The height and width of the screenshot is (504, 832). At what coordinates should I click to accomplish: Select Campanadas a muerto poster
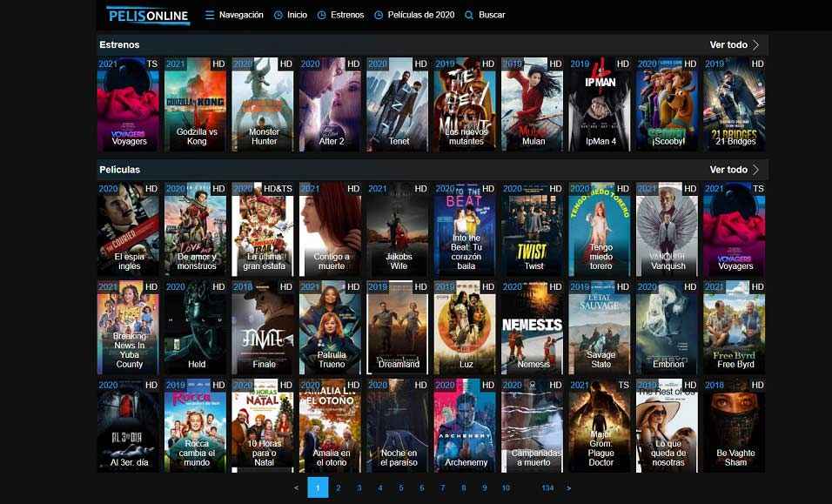click(x=533, y=426)
